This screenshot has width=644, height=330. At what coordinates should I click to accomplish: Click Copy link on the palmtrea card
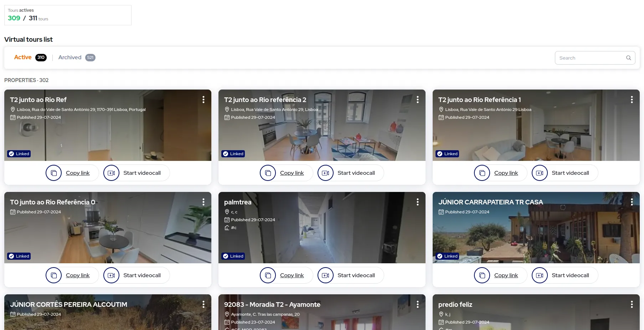(x=292, y=275)
